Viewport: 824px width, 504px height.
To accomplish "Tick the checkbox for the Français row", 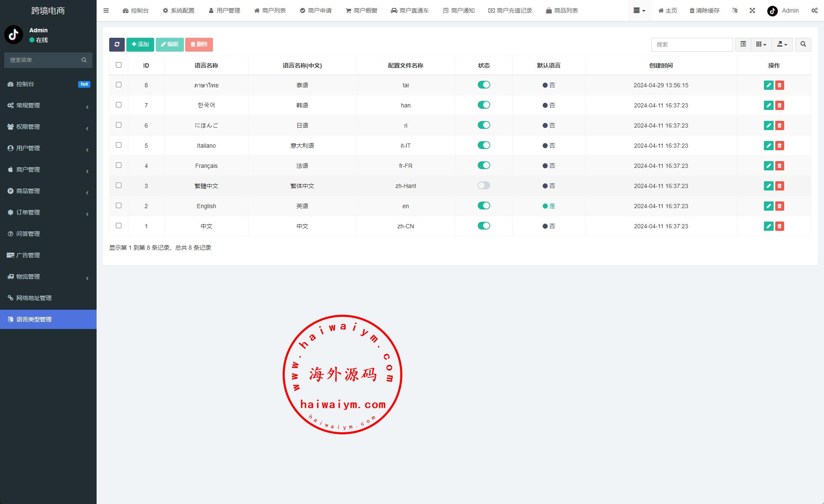I will coord(118,165).
